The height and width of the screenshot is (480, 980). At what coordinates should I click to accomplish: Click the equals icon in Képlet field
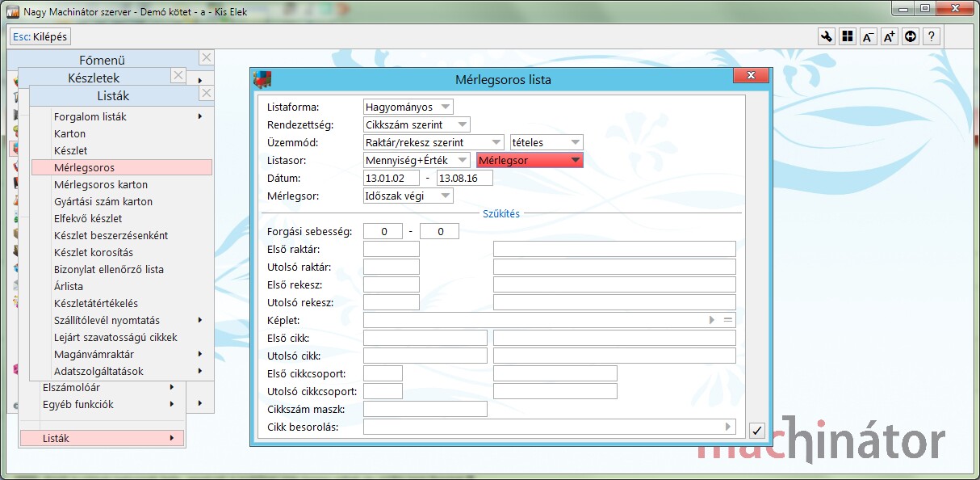[727, 320]
